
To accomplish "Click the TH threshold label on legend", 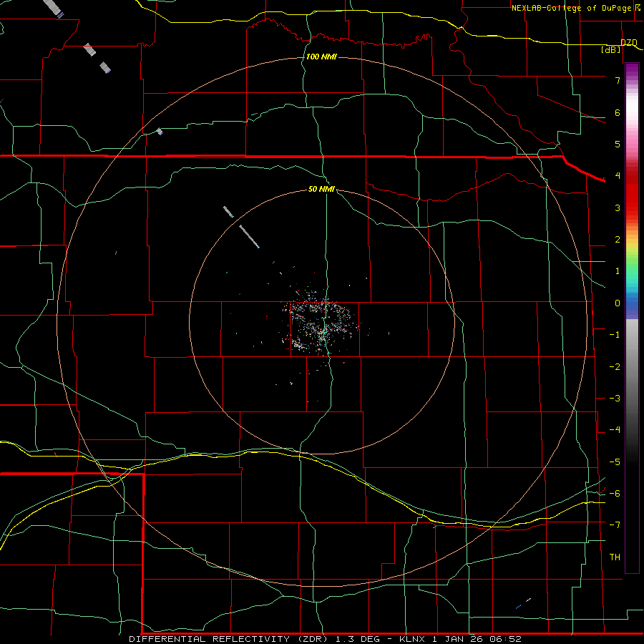I will click(615, 557).
